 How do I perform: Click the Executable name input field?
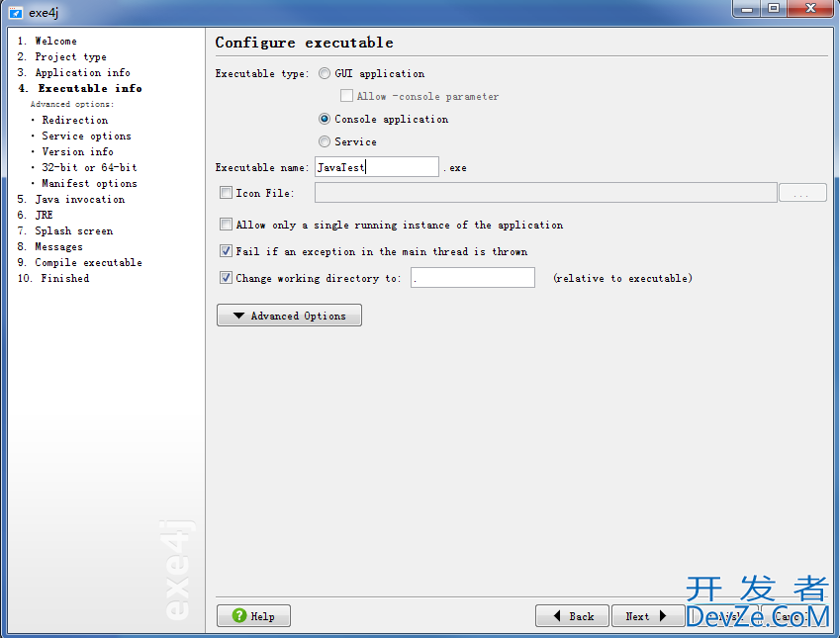(x=377, y=167)
